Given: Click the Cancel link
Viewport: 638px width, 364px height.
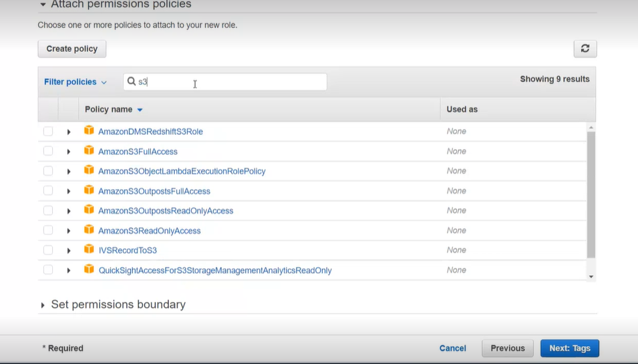Looking at the screenshot, I should [452, 348].
